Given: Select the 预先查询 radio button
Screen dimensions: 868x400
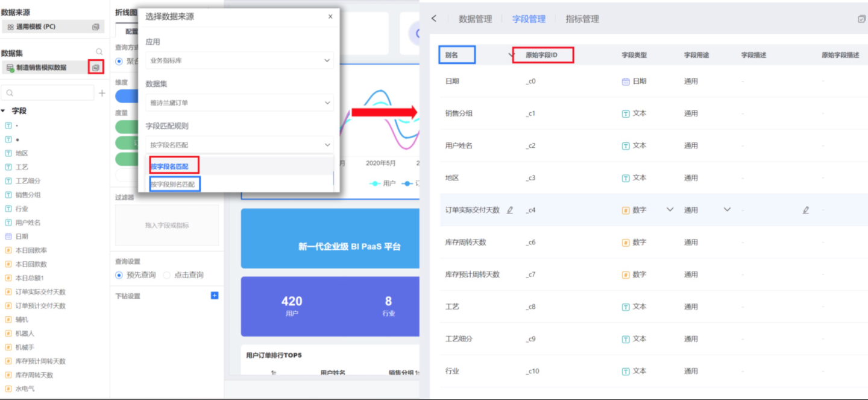Looking at the screenshot, I should 119,275.
